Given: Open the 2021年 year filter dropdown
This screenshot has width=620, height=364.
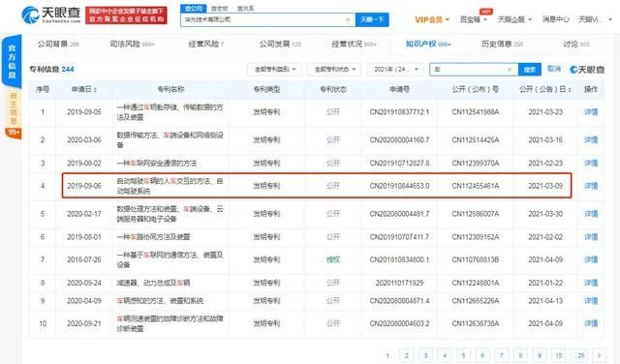Looking at the screenshot, I should click(x=395, y=69).
